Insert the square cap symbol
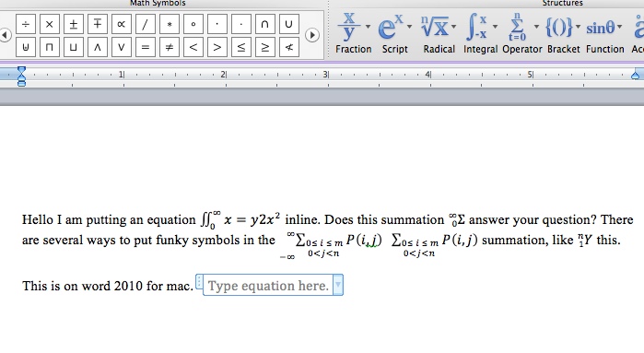 [49, 48]
